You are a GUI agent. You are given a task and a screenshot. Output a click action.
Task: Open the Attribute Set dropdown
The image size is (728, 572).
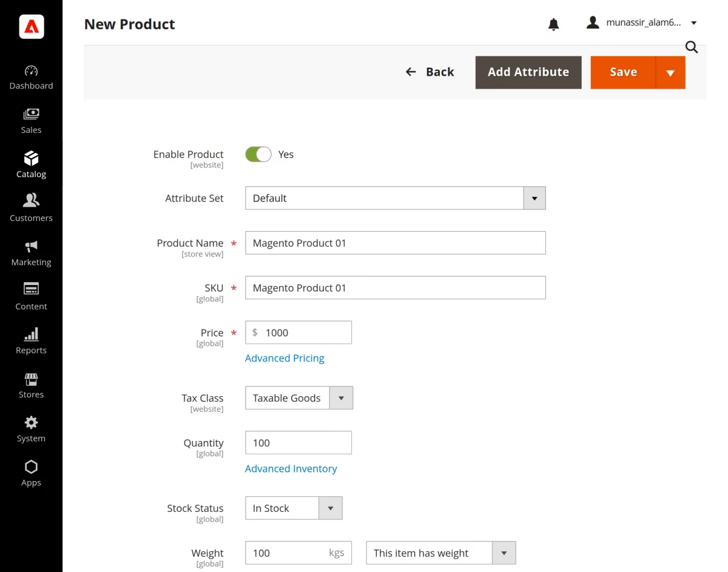coord(534,198)
